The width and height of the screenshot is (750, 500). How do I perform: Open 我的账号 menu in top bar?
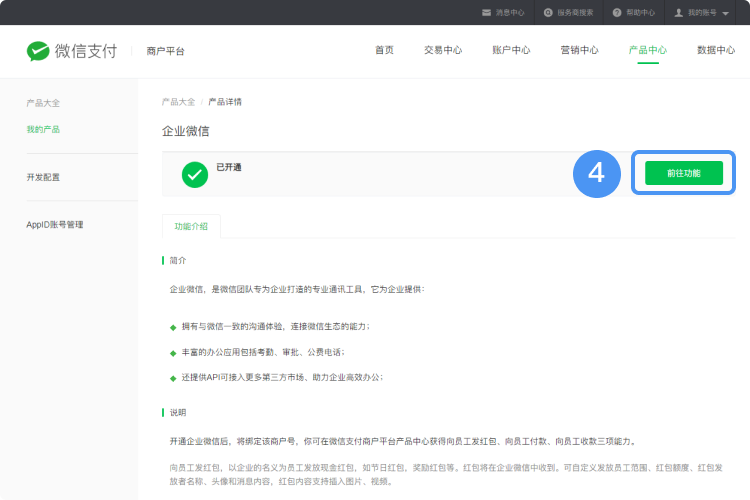click(702, 12)
